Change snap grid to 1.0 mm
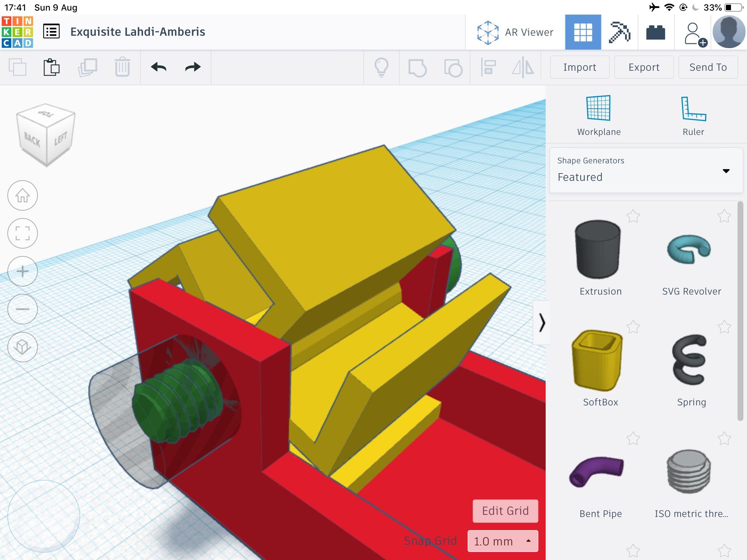The height and width of the screenshot is (560, 747). (x=503, y=541)
